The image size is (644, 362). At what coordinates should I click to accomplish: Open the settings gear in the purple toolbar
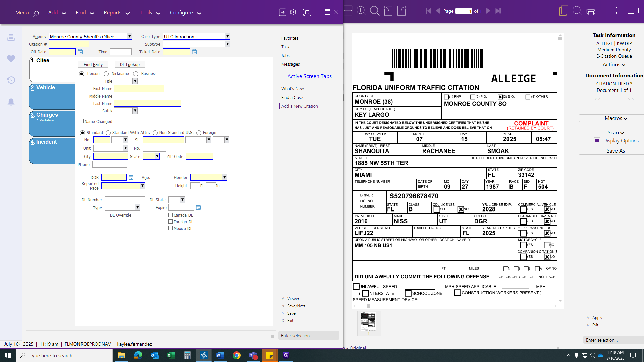point(293,12)
